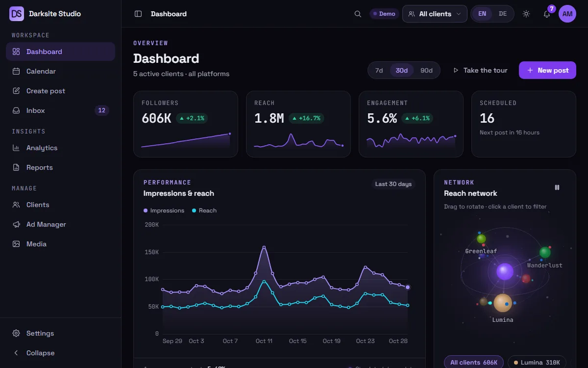Click the Clients people icon
This screenshot has height=368, width=588.
(x=16, y=205)
